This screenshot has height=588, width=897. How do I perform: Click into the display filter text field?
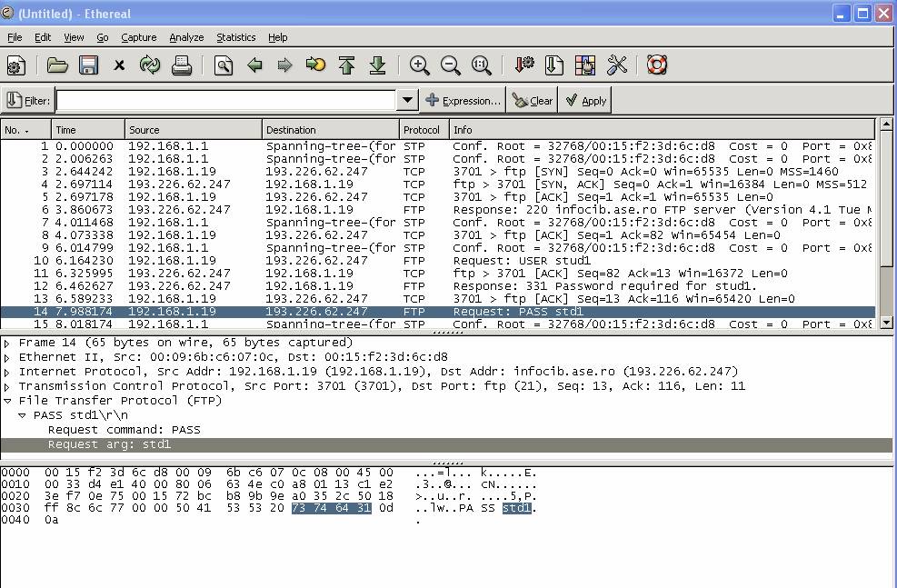pyautogui.click(x=225, y=101)
